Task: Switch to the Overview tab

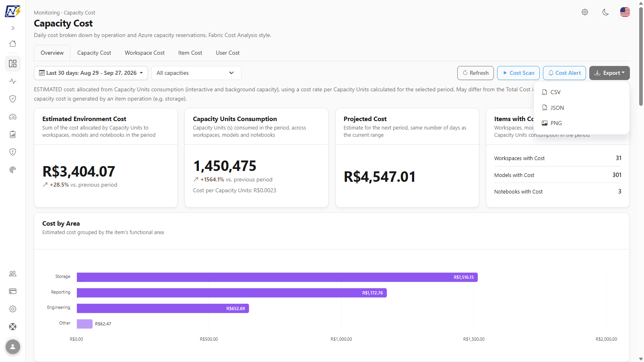Action: pyautogui.click(x=52, y=53)
